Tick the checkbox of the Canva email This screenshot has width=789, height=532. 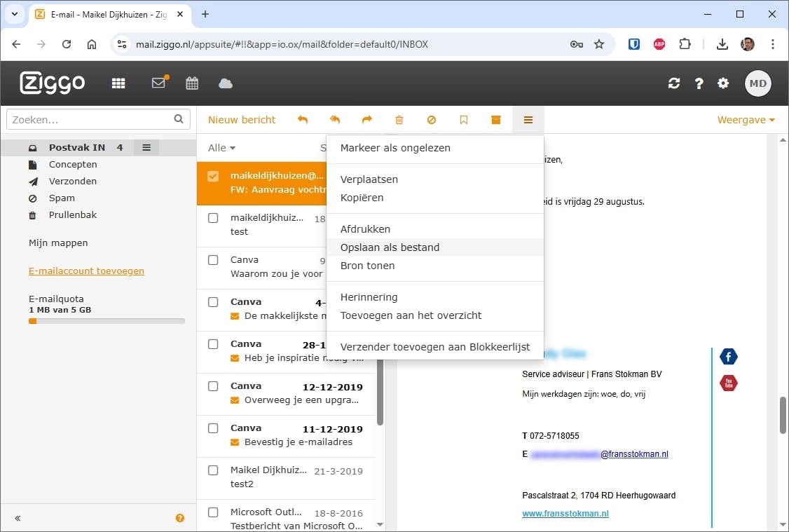pyautogui.click(x=213, y=259)
